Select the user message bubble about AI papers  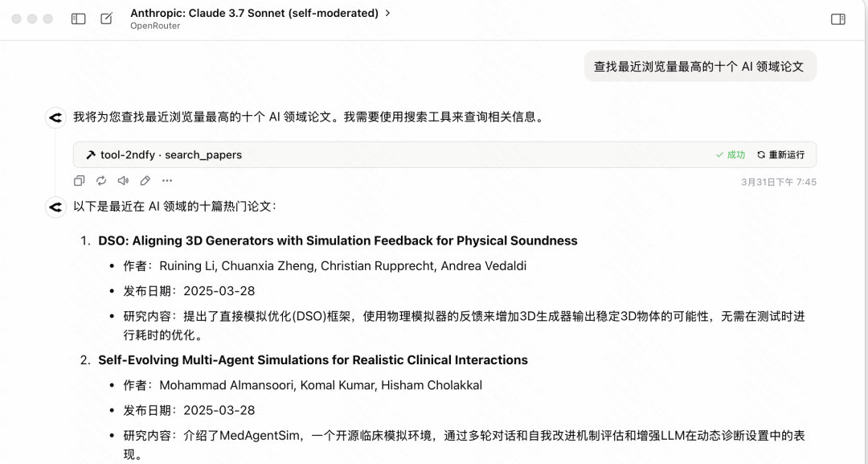click(700, 67)
